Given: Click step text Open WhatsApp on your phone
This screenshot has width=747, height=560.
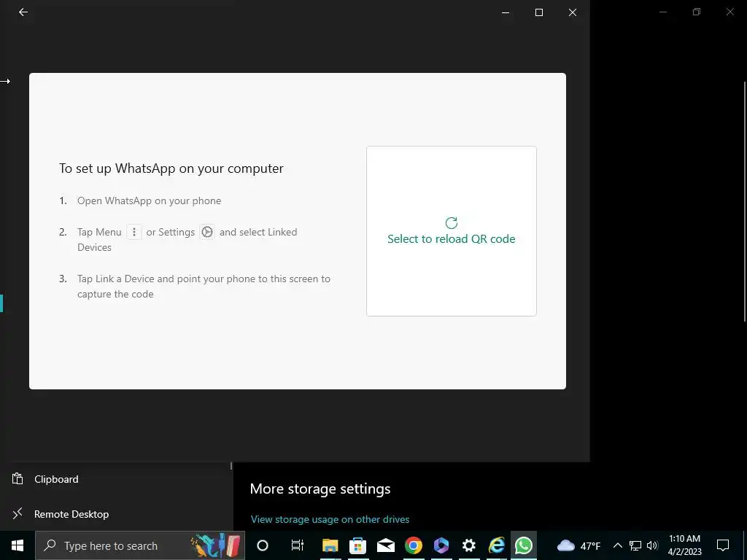Looking at the screenshot, I should click(x=149, y=201).
